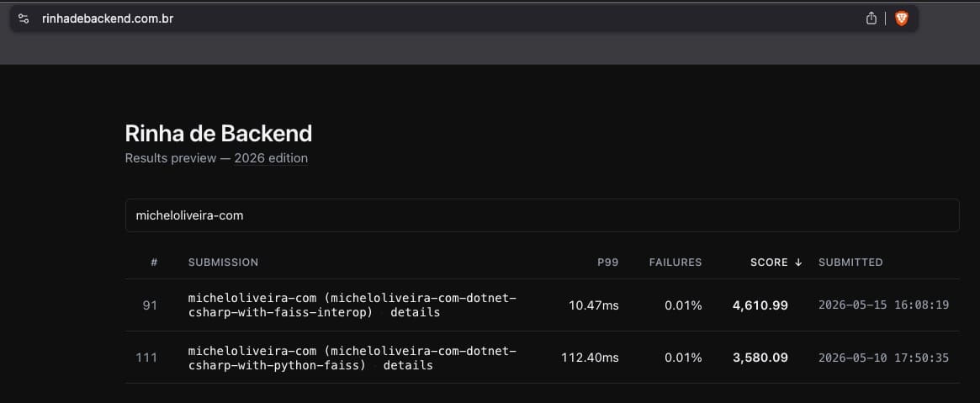980x403 pixels.
Task: Sort by SUBMISSION column header
Action: 223,262
